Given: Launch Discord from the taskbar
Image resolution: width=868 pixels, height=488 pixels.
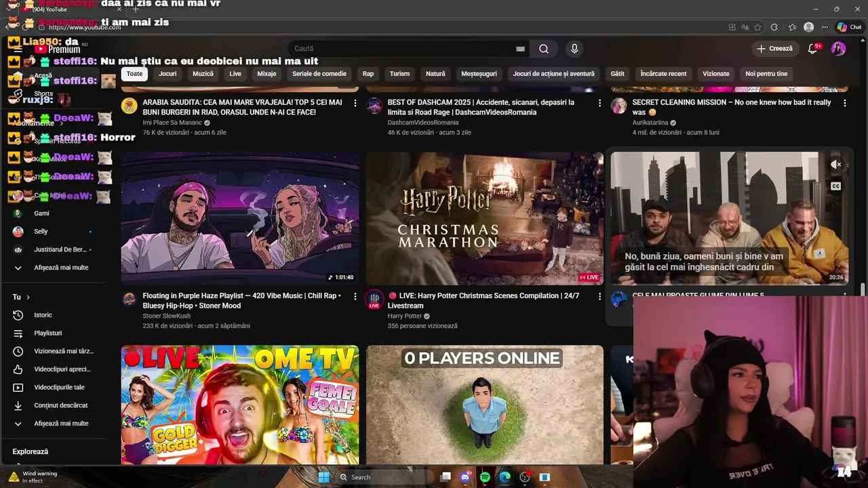Looking at the screenshot, I should pyautogui.click(x=465, y=477).
